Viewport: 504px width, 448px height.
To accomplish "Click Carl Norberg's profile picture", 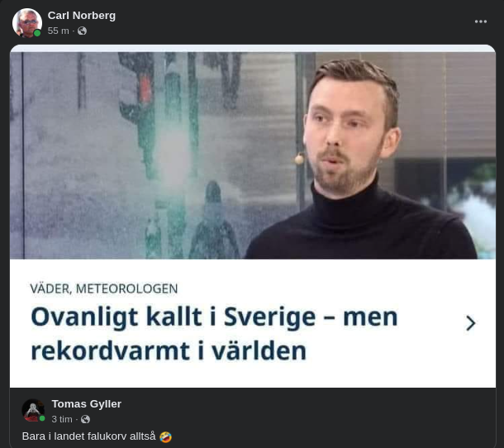I will tap(27, 23).
